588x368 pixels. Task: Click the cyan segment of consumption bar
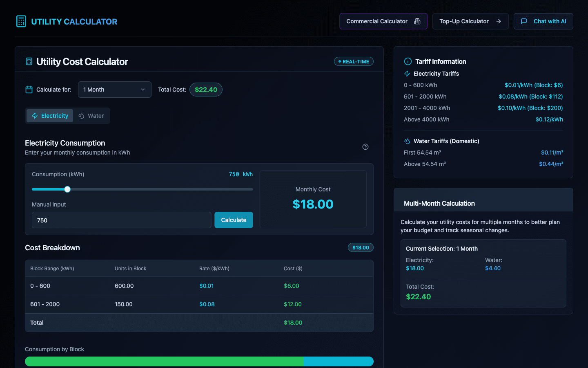(x=339, y=361)
